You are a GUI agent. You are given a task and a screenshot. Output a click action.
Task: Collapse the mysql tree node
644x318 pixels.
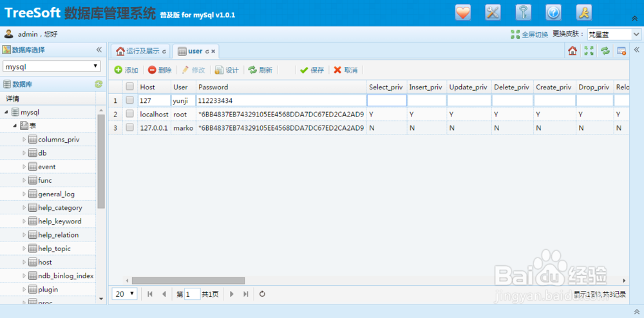pos(6,112)
